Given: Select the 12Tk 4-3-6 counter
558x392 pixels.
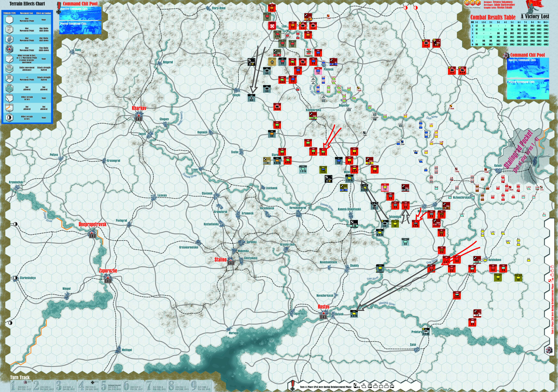Looking at the screenshot, I should [x=462, y=71].
